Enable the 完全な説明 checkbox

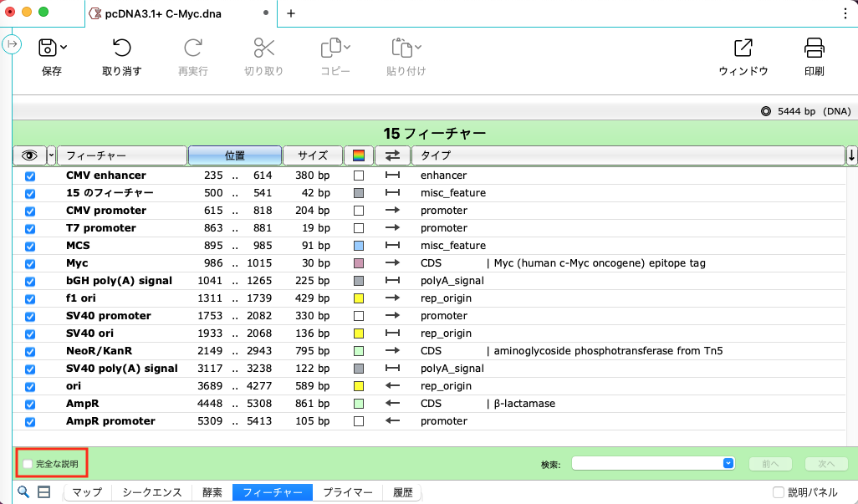click(28, 464)
